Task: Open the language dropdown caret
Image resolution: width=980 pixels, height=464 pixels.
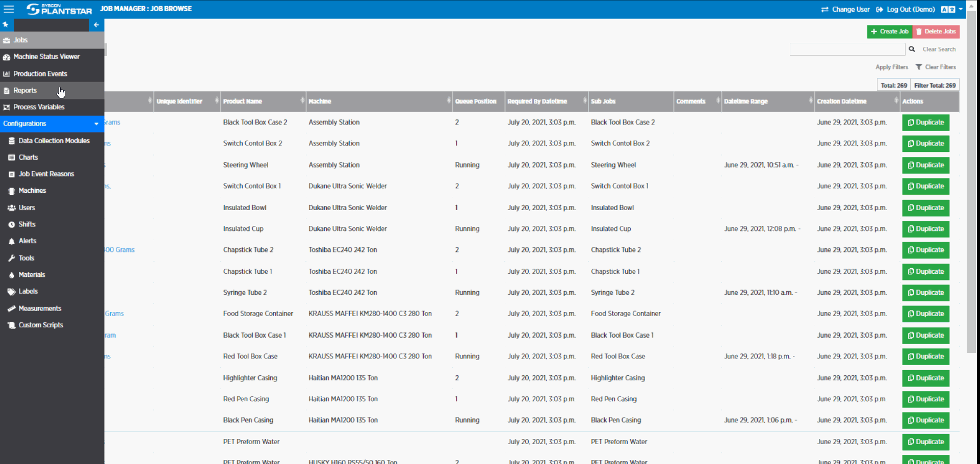Action: coord(961,9)
